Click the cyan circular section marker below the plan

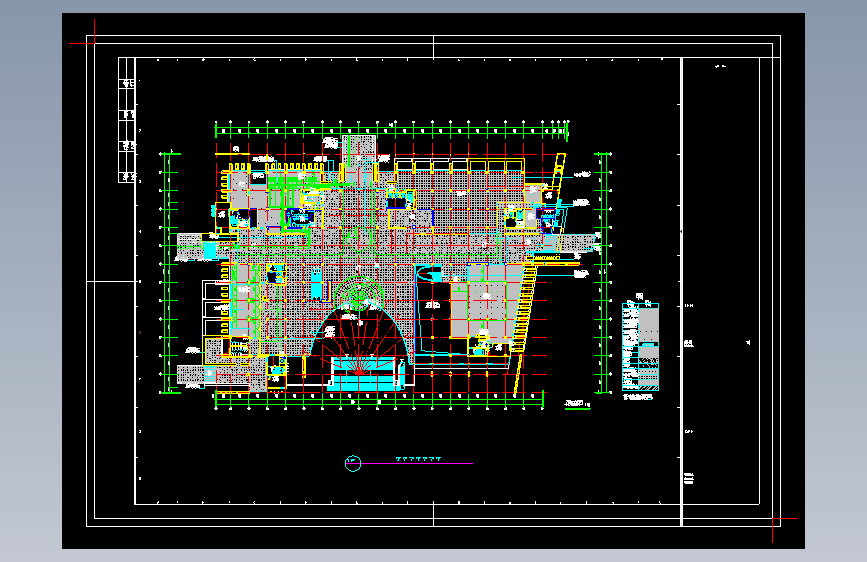point(353,463)
